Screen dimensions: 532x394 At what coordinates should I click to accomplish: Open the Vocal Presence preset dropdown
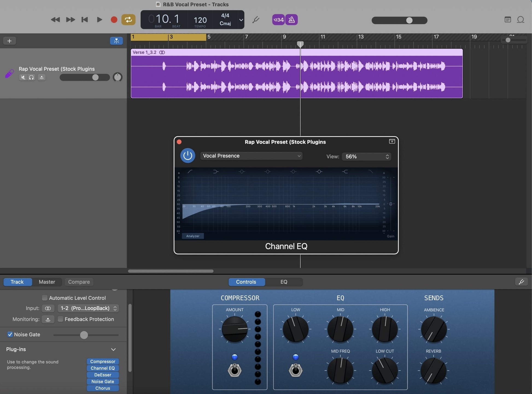click(251, 156)
